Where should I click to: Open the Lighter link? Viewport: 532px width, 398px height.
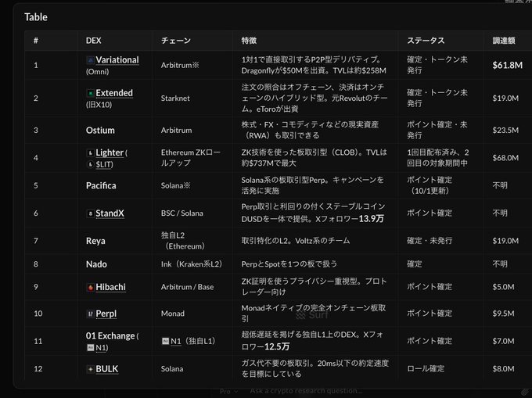click(x=110, y=153)
